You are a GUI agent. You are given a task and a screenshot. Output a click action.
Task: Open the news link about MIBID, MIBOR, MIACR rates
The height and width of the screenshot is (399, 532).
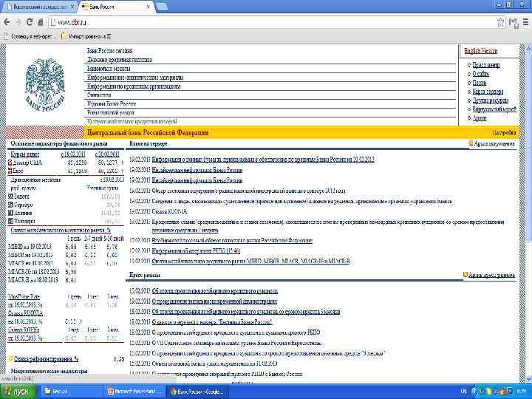point(250,262)
